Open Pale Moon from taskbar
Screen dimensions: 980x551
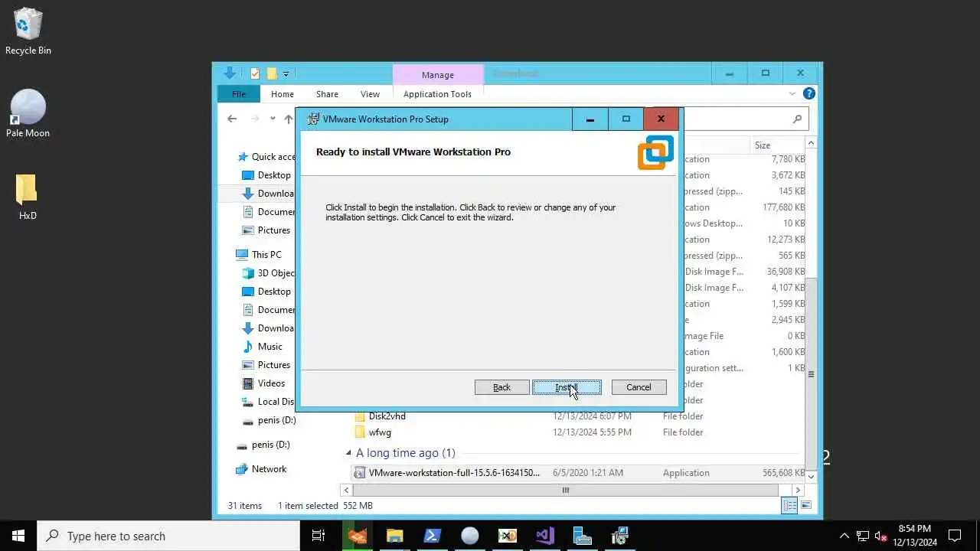coord(470,536)
